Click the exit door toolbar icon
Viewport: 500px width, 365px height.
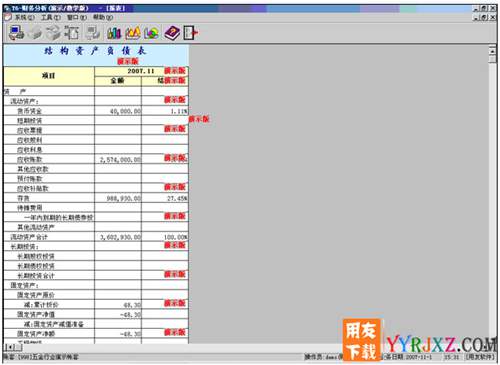click(191, 33)
